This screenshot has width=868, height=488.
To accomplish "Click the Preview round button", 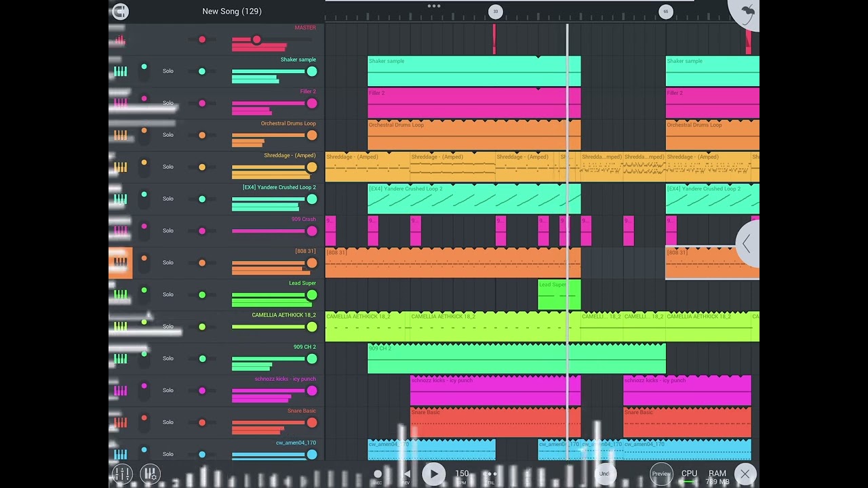I will 661,474.
